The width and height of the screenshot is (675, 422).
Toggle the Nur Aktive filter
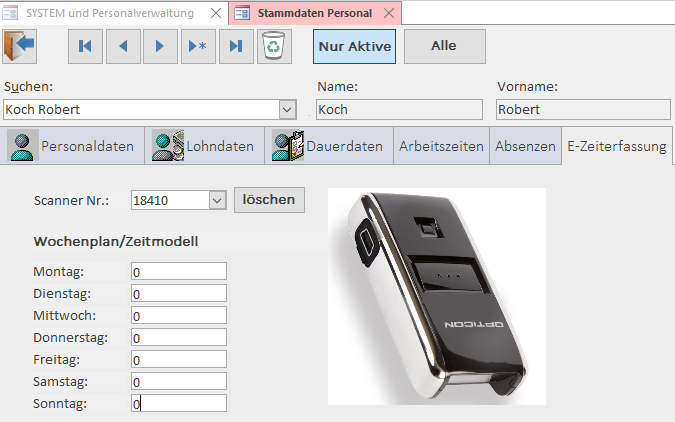tap(354, 47)
